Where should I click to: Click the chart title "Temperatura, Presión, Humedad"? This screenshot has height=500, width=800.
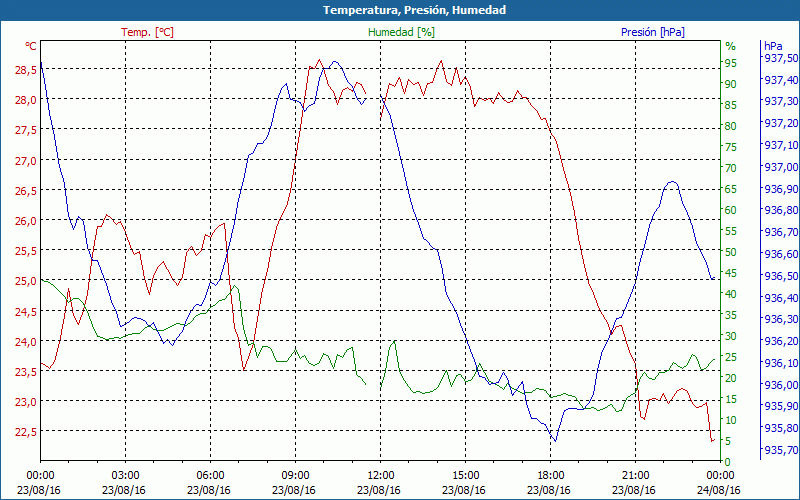point(414,10)
